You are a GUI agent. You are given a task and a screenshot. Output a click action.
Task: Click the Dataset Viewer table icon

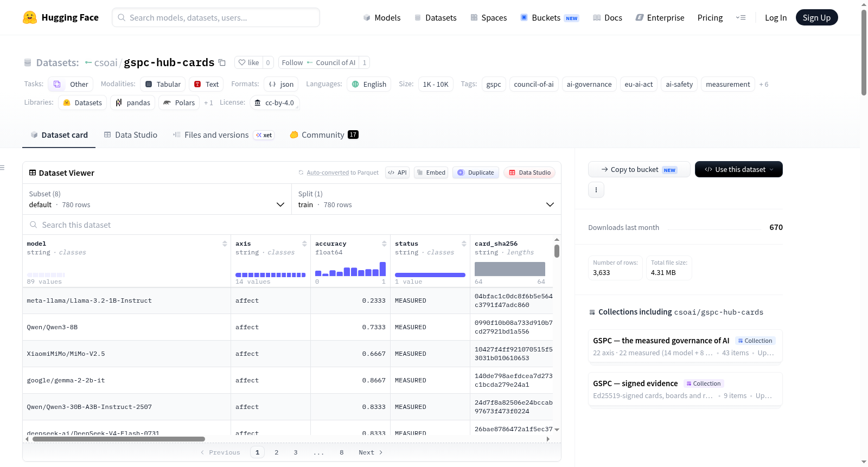pyautogui.click(x=33, y=172)
